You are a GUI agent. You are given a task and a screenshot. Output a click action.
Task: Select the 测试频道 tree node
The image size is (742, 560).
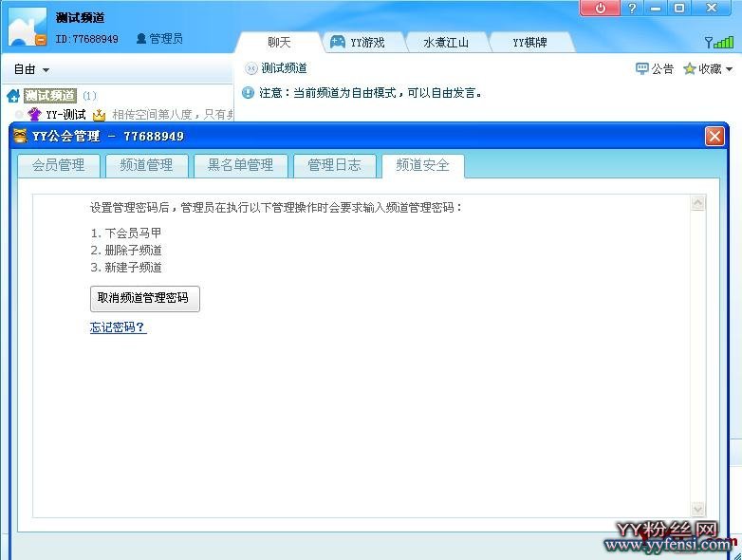pyautogui.click(x=49, y=96)
